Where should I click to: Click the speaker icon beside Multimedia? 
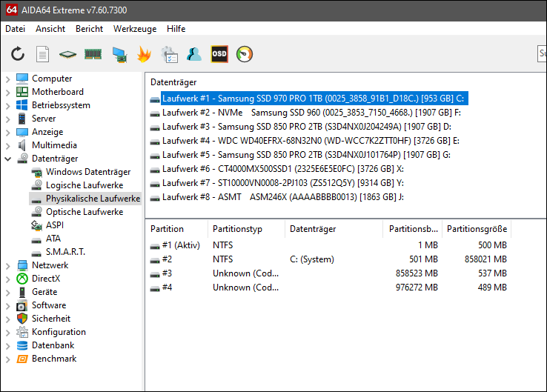pyautogui.click(x=22, y=145)
